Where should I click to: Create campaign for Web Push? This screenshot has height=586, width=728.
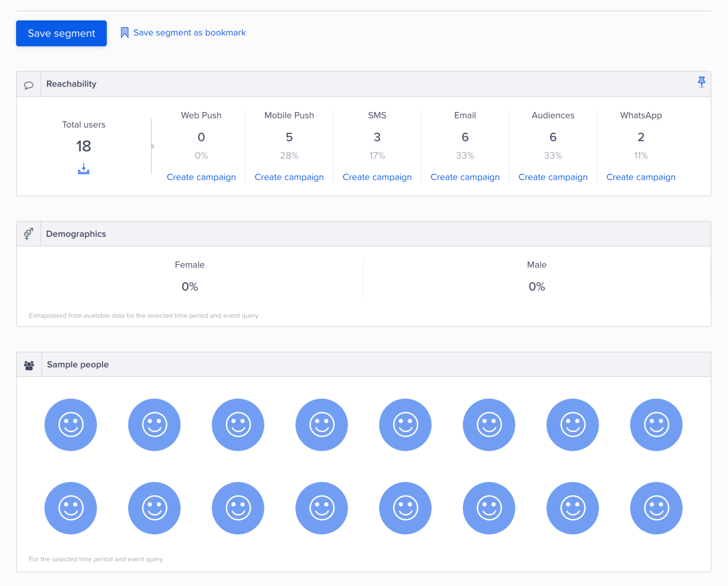(201, 177)
